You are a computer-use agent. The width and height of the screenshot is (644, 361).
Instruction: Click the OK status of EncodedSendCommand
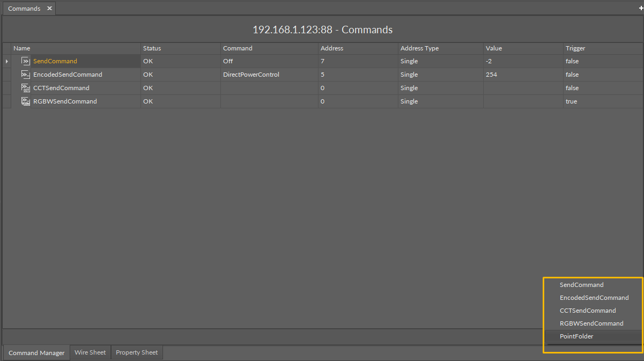pyautogui.click(x=181, y=75)
